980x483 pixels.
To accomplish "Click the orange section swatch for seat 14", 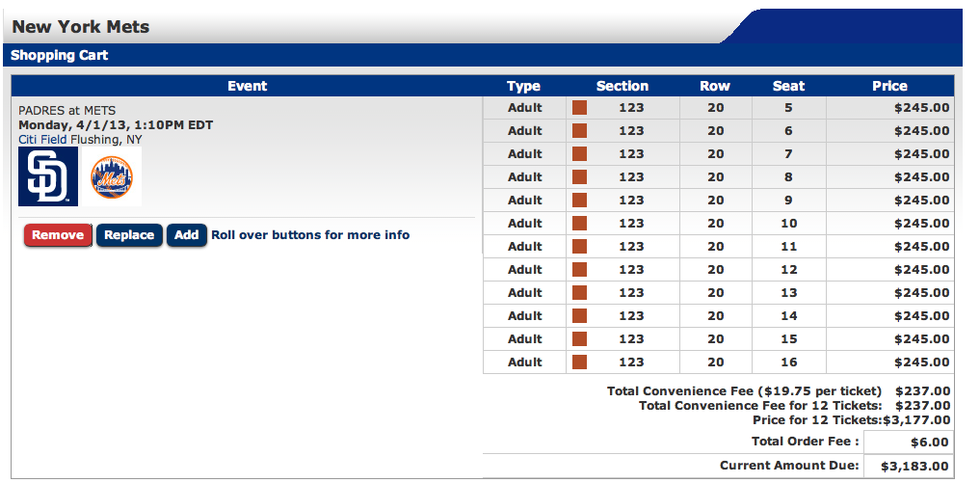I will (579, 316).
